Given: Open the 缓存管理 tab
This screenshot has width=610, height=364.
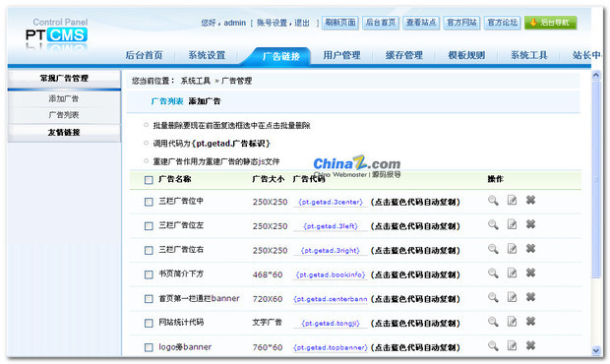Looking at the screenshot, I should 403,55.
